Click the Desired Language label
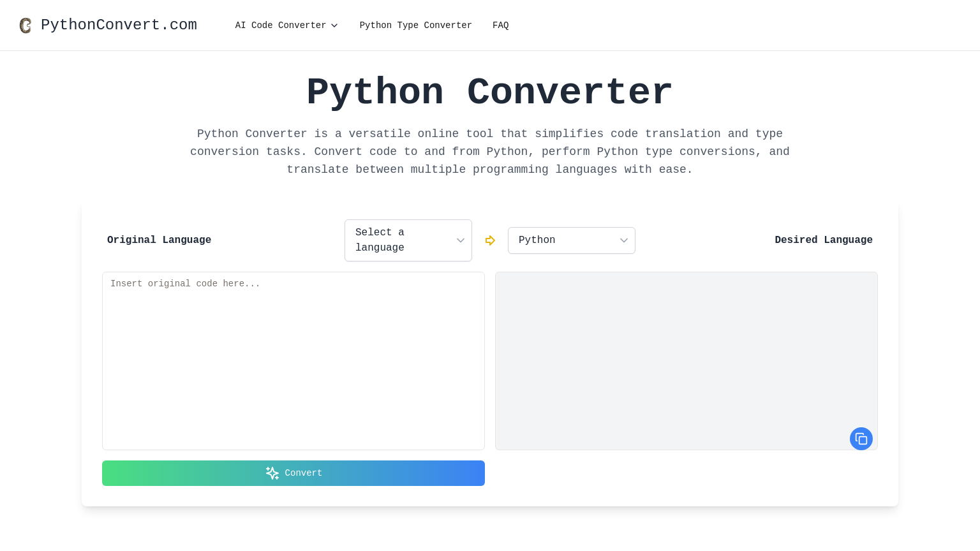The image size is (980, 551). tap(824, 240)
